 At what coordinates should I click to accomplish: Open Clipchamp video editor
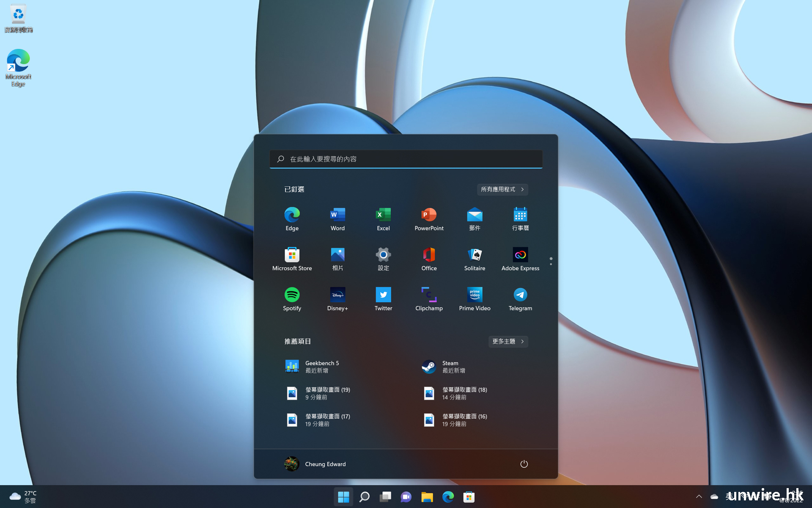[x=429, y=299]
